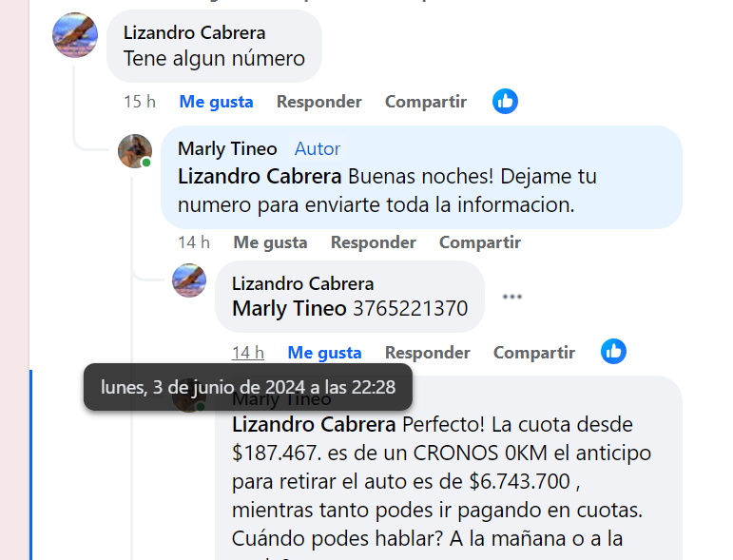Click Responder under the 3765221370 comment
Viewport: 733px width, 560px height.
[427, 353]
